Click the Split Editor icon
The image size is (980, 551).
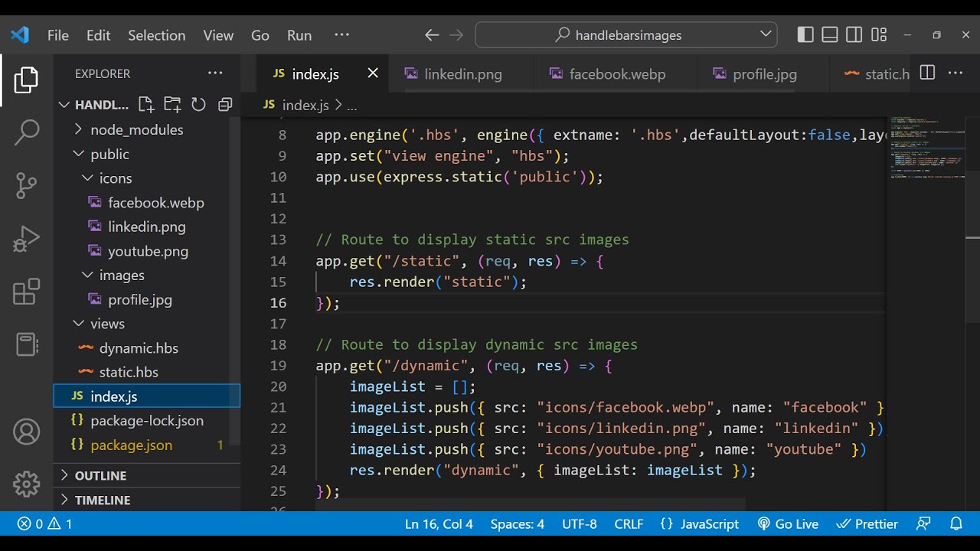point(927,73)
